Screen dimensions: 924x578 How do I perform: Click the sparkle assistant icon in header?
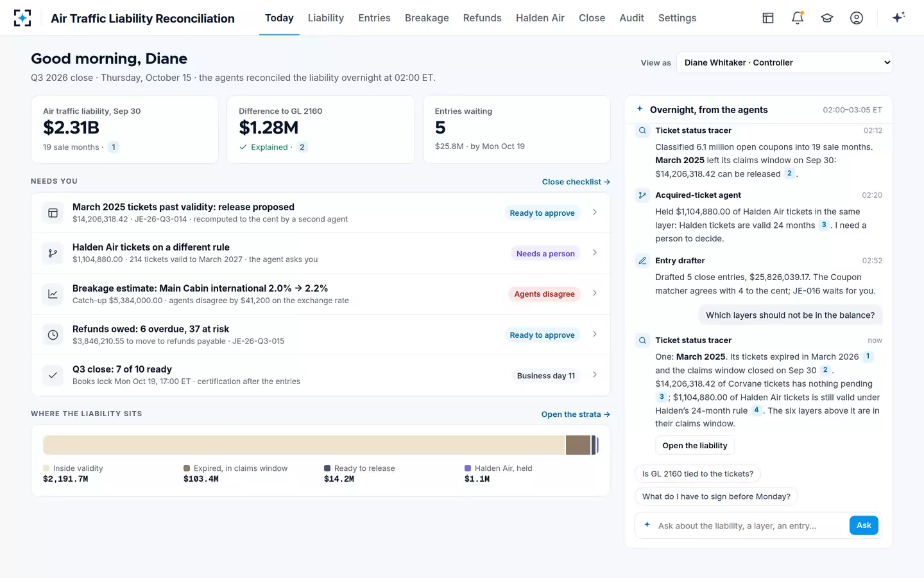[898, 17]
